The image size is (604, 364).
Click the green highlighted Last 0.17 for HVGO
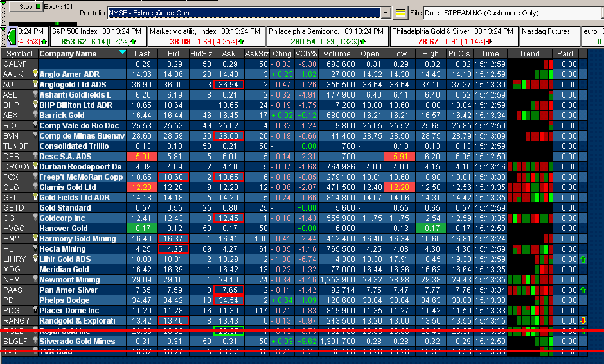[x=142, y=228]
